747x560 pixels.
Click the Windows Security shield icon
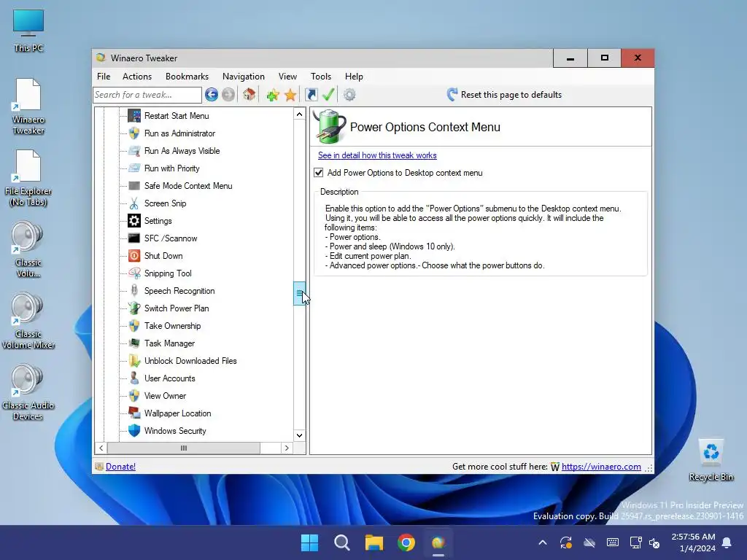(134, 431)
